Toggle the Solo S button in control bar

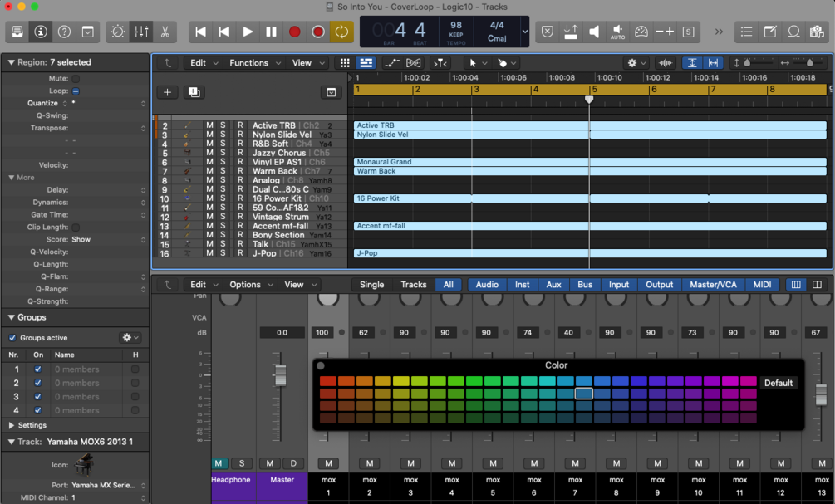point(688,32)
